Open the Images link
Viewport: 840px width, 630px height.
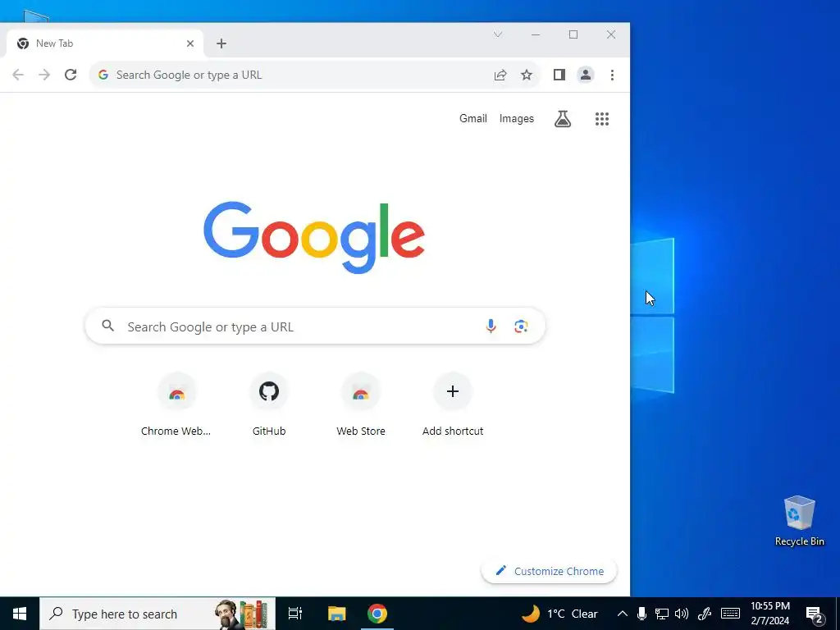[x=517, y=118]
